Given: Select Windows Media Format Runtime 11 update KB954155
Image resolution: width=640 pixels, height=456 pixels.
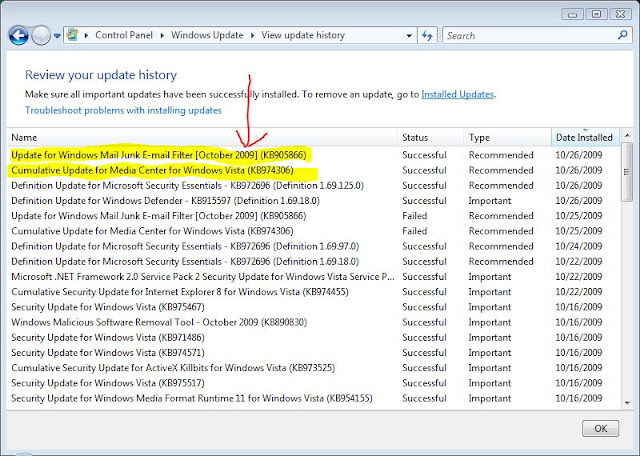Looking at the screenshot, I should click(x=313, y=398).
